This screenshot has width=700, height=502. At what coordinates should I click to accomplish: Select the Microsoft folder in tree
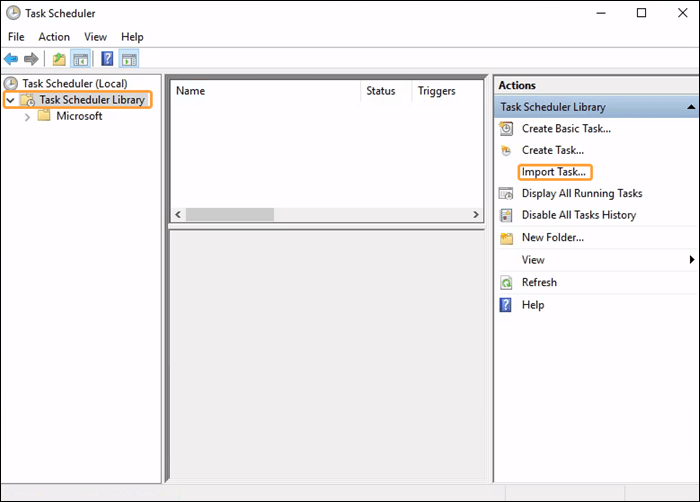coord(79,116)
